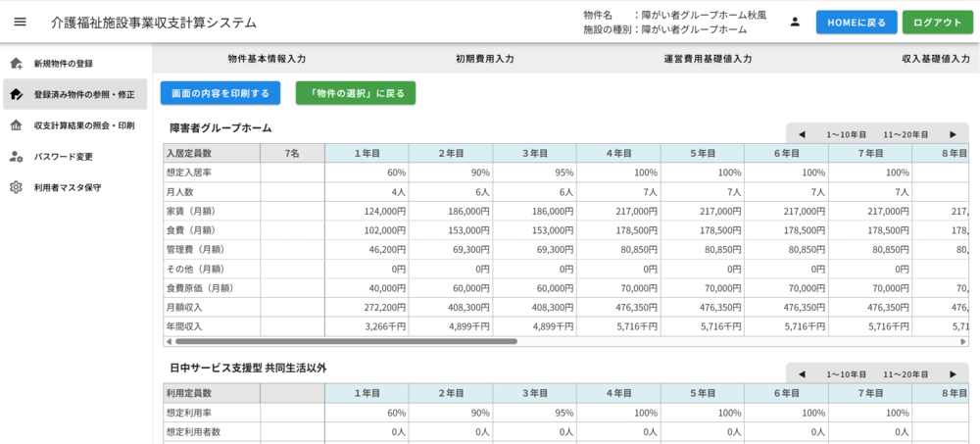
Task: Click the registered property edit house icon
Action: coord(17,94)
